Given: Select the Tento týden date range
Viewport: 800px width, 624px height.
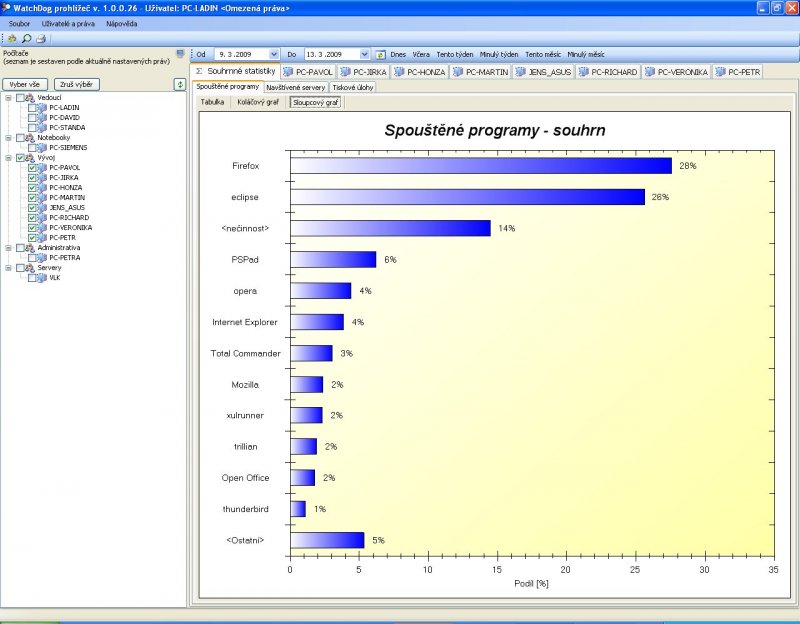Looking at the screenshot, I should 455,55.
